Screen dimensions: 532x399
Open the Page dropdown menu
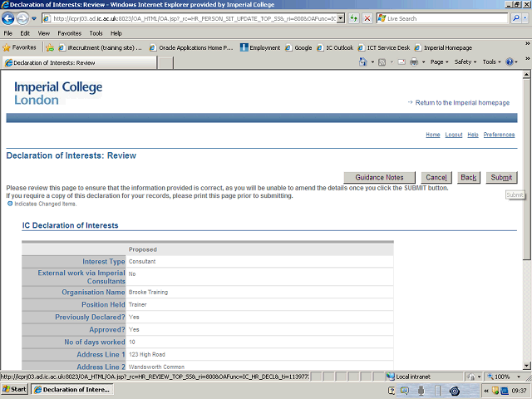[x=439, y=62]
